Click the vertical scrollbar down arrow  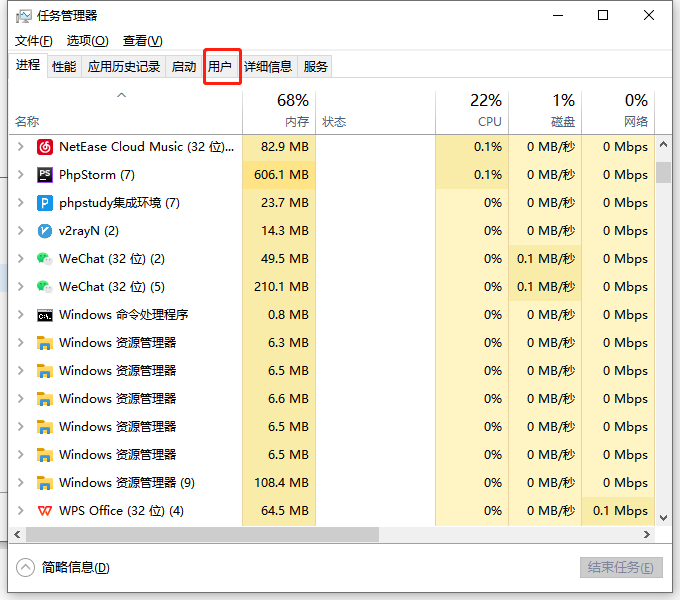click(663, 517)
